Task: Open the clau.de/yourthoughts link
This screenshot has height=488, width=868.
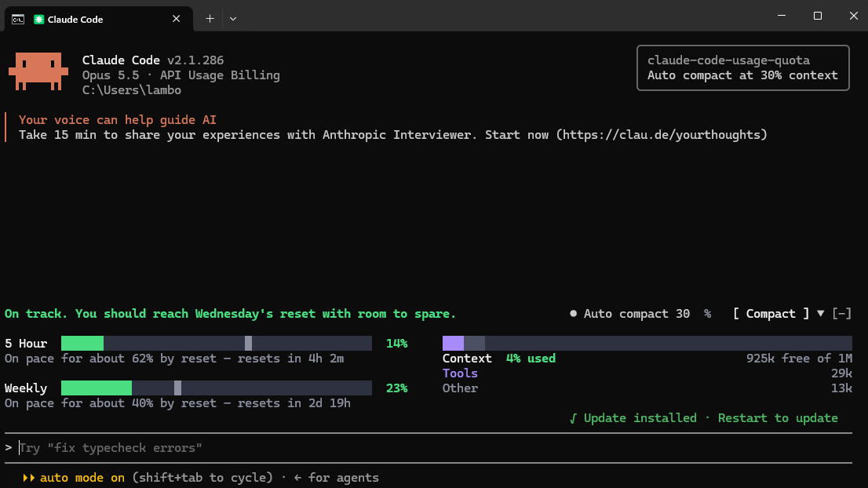Action: point(662,135)
